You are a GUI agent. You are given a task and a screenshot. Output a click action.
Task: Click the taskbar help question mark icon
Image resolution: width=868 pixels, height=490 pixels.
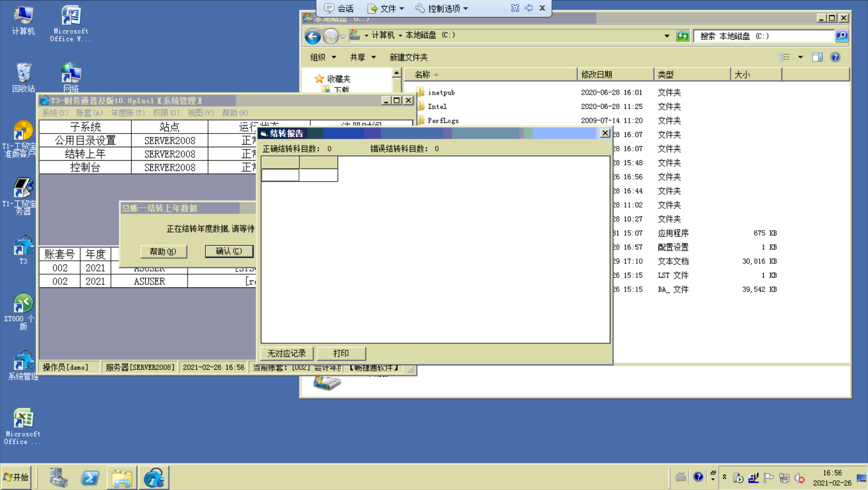tap(698, 477)
